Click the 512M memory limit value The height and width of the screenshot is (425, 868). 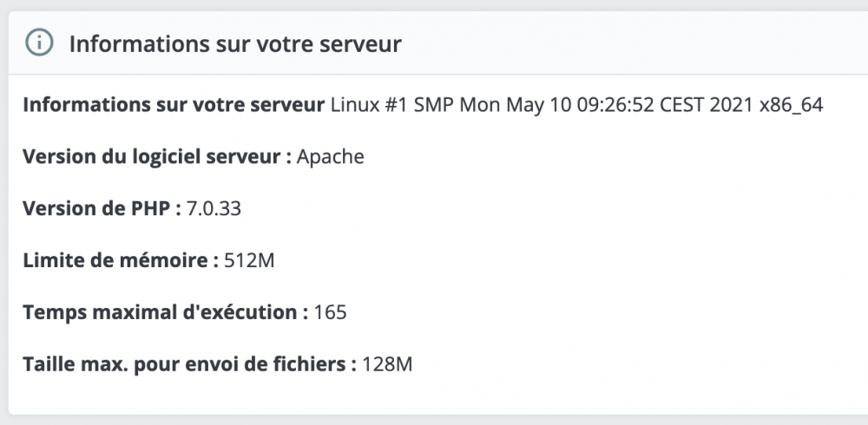(249, 260)
